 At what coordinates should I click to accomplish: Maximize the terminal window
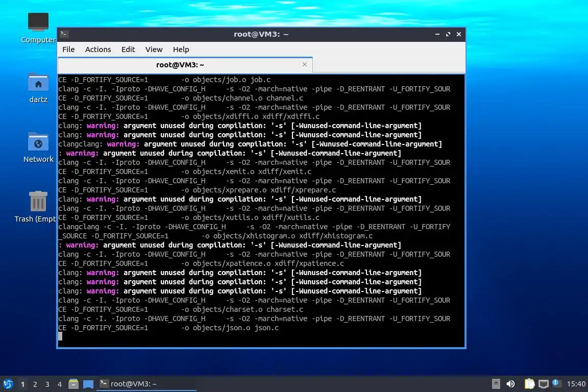pos(448,34)
